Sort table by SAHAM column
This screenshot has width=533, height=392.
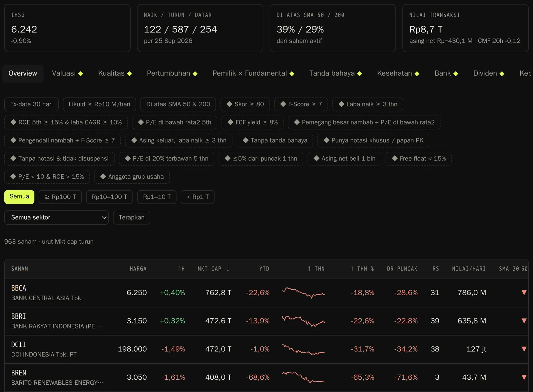20,269
